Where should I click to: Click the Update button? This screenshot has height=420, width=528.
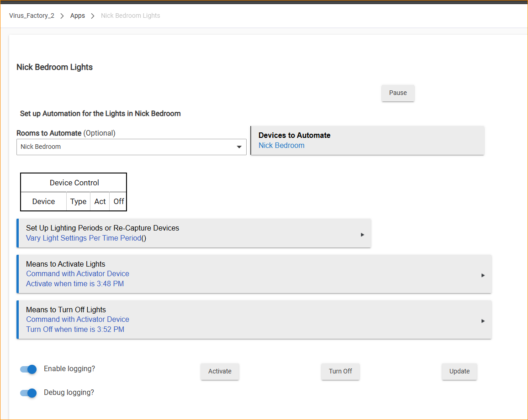click(x=459, y=371)
